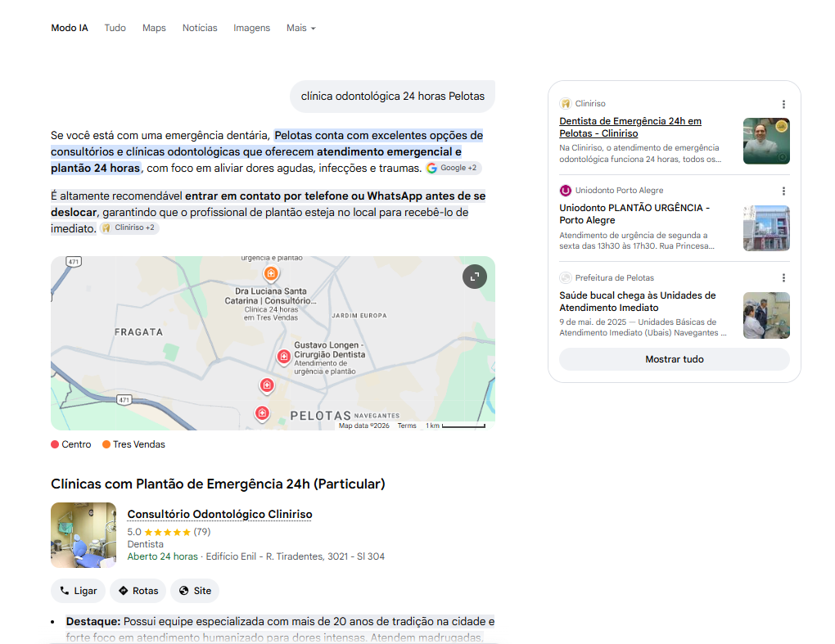Click the Prefeitura de Pelotas article thumbnail
Image resolution: width=835 pixels, height=644 pixels.
pos(766,315)
